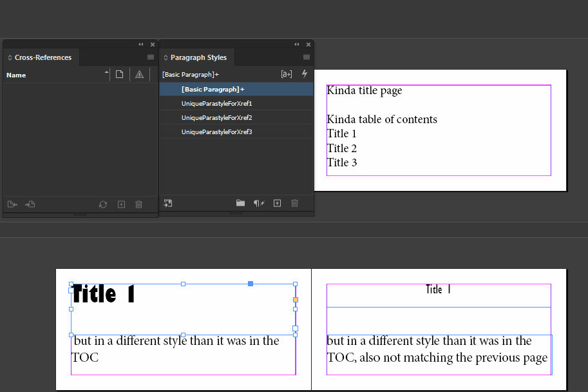Clear overrides in selection pilcrow icon

(x=259, y=203)
